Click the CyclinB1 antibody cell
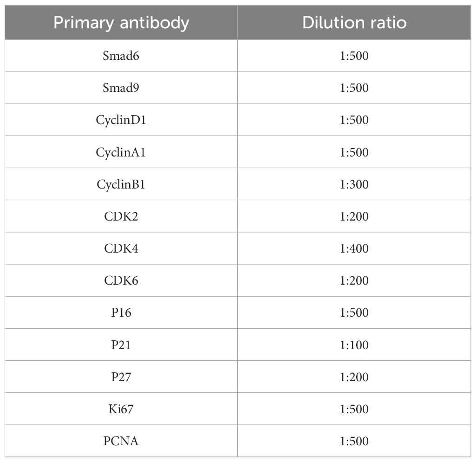The width and height of the screenshot is (476, 462). 121,184
